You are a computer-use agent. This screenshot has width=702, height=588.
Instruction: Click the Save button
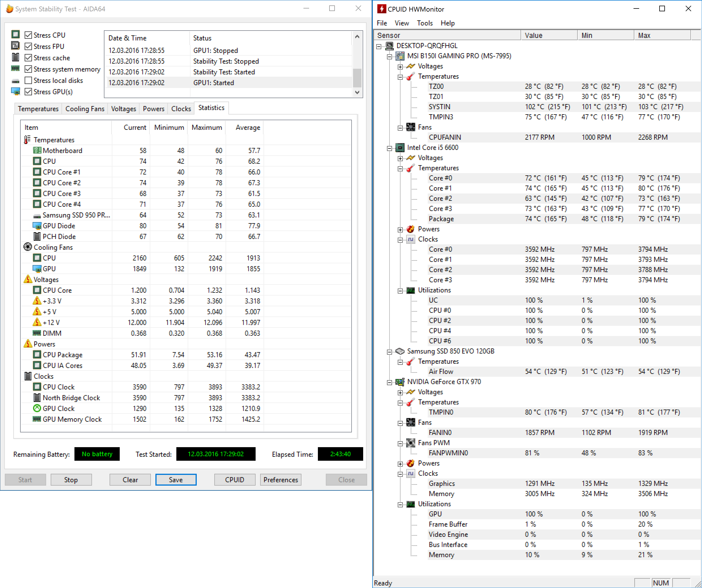(x=176, y=479)
